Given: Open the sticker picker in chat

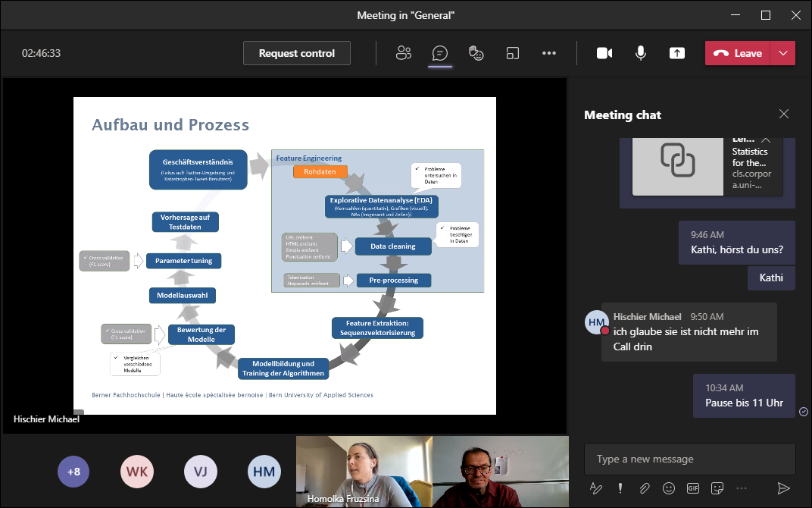Looking at the screenshot, I should pyautogui.click(x=717, y=488).
